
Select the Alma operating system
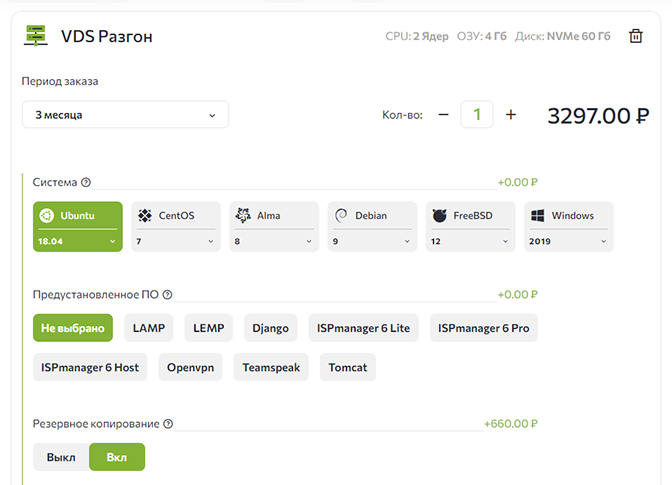click(272, 216)
